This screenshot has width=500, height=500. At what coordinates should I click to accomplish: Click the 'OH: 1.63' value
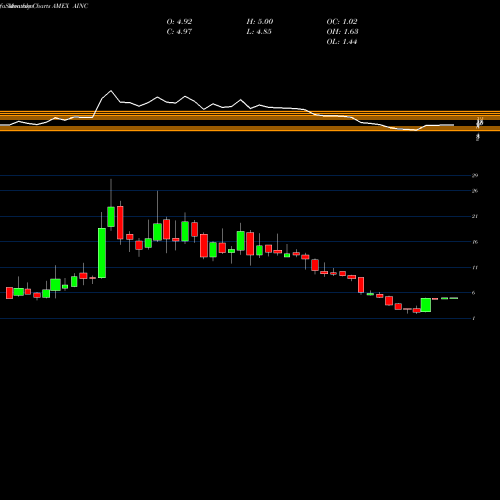pos(342,32)
